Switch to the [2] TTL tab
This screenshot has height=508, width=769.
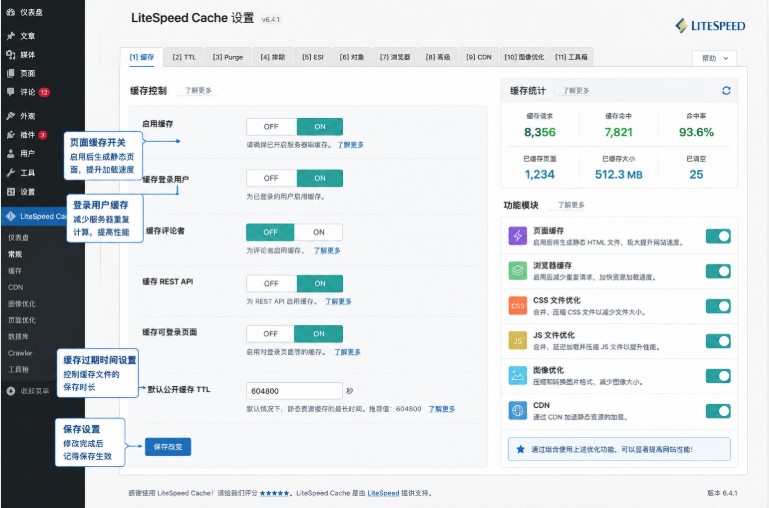(184, 57)
